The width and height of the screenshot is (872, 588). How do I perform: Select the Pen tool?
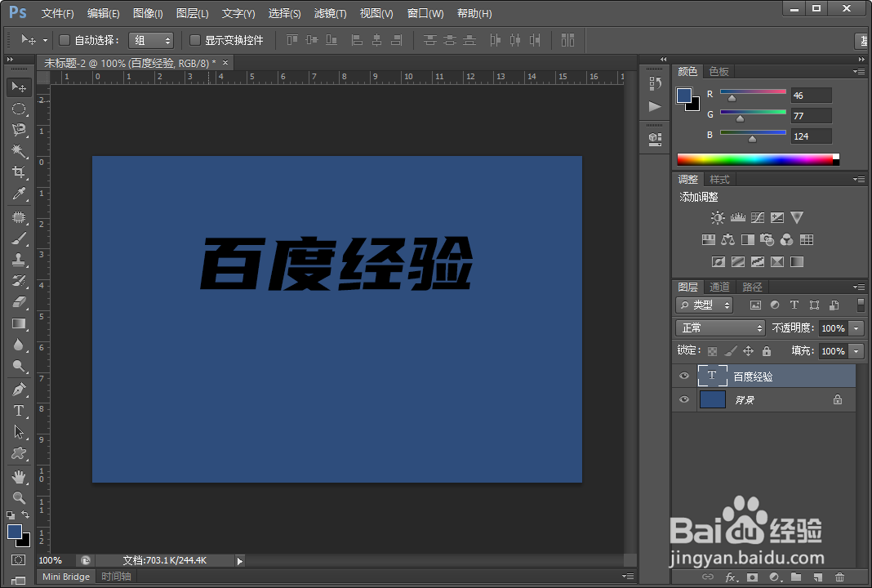(19, 390)
